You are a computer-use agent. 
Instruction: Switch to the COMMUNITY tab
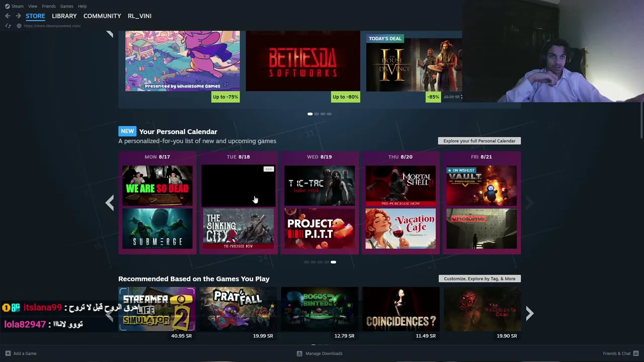[102, 16]
